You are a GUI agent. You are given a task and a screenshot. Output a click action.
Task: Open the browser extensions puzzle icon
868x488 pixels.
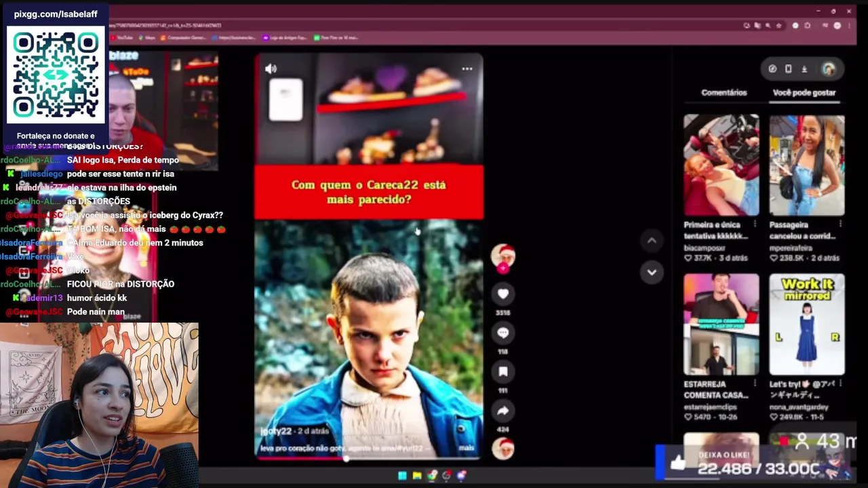pos(808,26)
